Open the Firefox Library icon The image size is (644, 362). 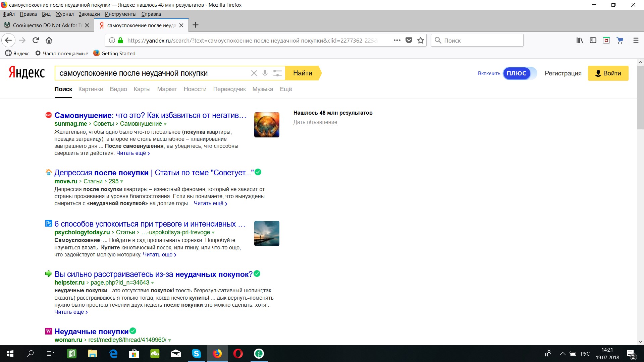[580, 40]
